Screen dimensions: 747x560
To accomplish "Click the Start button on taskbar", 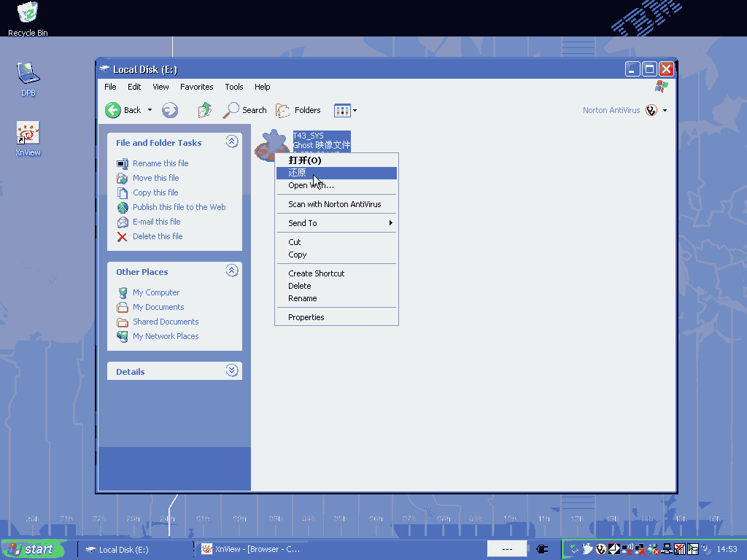I will click(x=33, y=549).
